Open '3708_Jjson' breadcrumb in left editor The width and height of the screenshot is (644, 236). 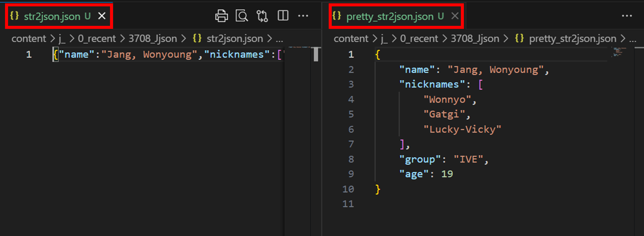coord(153,39)
